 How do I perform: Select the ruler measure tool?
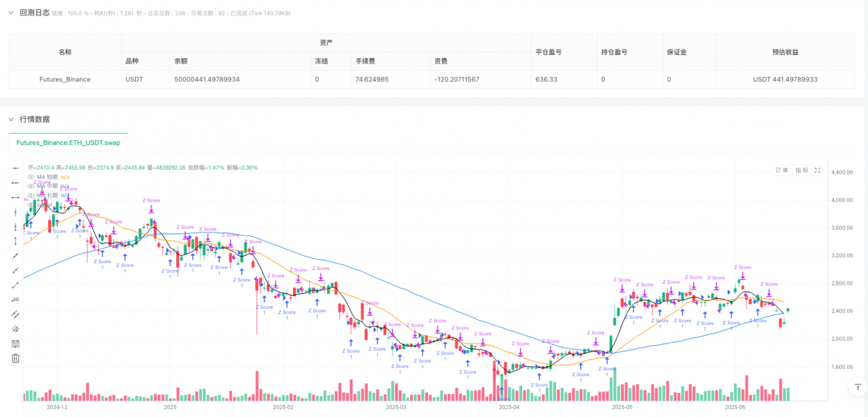pos(15,299)
